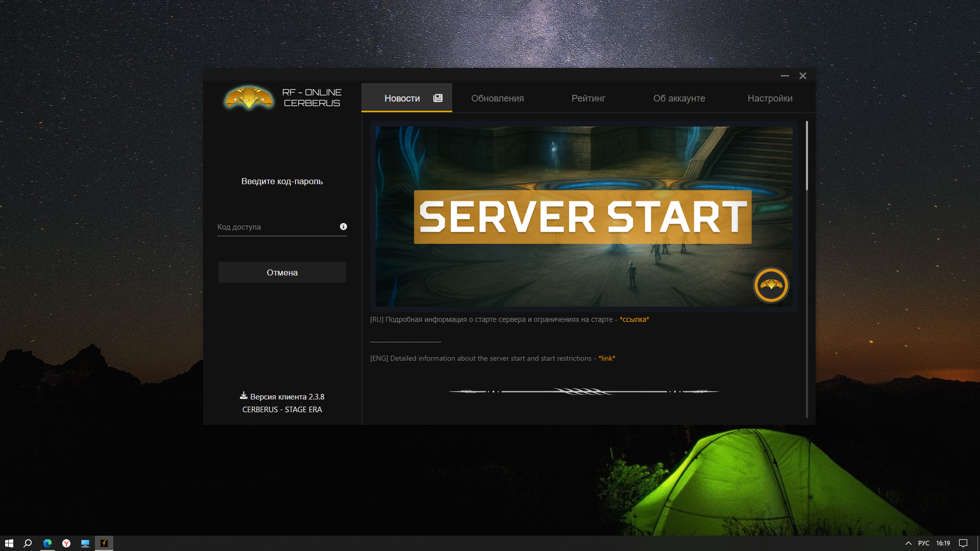The image size is (980, 551).
Task: Open the Рейтинг tab
Action: tap(588, 98)
